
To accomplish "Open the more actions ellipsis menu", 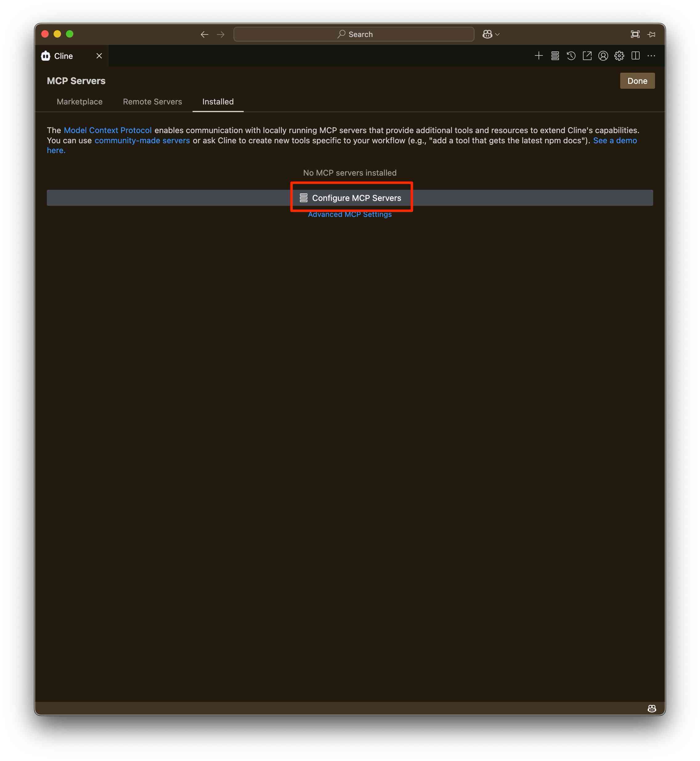I will [x=652, y=56].
